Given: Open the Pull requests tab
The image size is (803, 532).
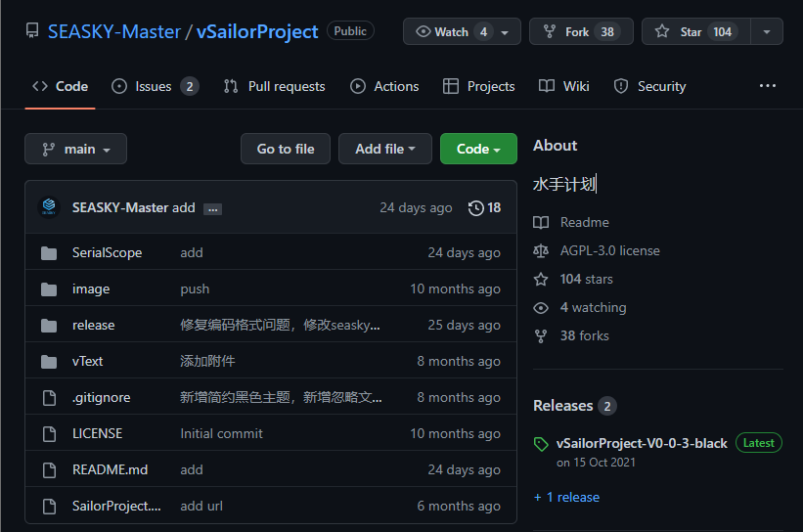Looking at the screenshot, I should tap(275, 86).
